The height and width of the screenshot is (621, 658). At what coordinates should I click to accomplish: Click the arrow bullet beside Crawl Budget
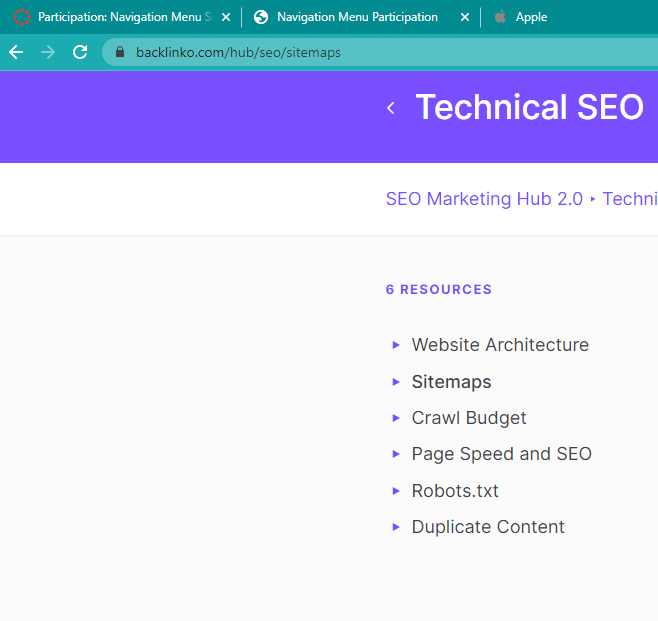point(396,418)
